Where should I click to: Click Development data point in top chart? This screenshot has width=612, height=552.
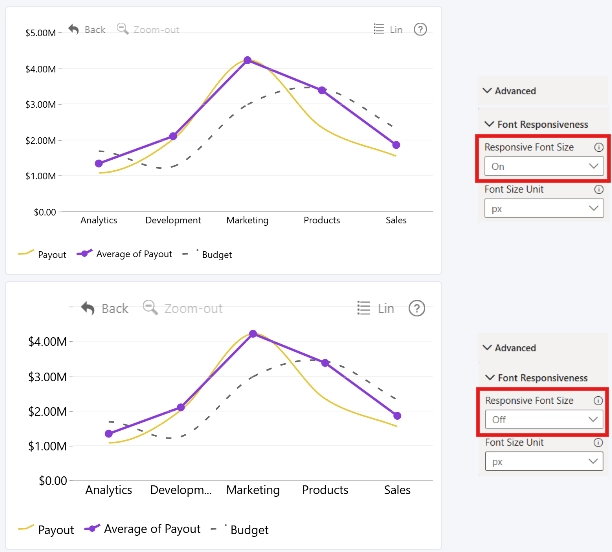pos(173,136)
